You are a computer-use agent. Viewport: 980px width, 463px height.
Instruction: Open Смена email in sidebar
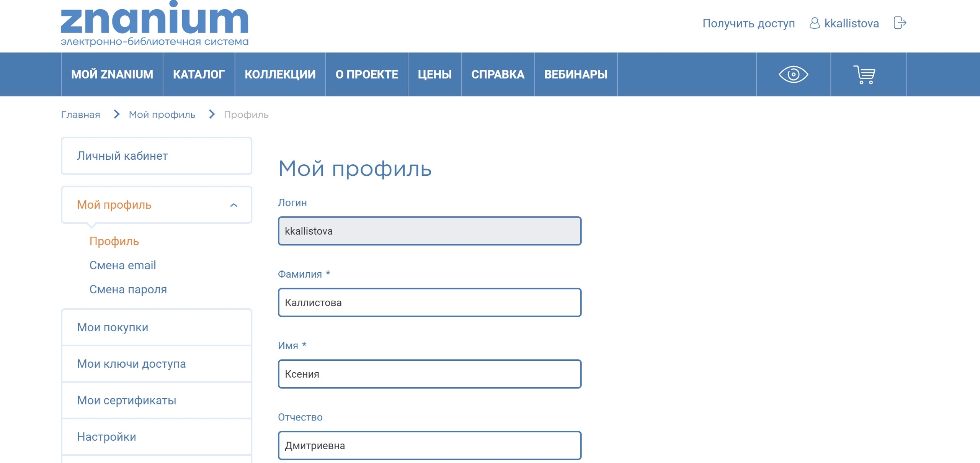pyautogui.click(x=122, y=265)
